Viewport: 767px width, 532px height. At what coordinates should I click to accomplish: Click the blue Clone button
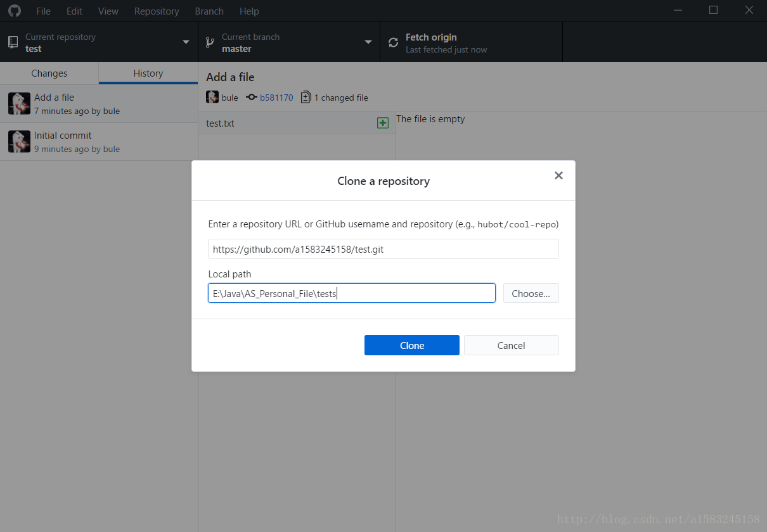(x=412, y=345)
